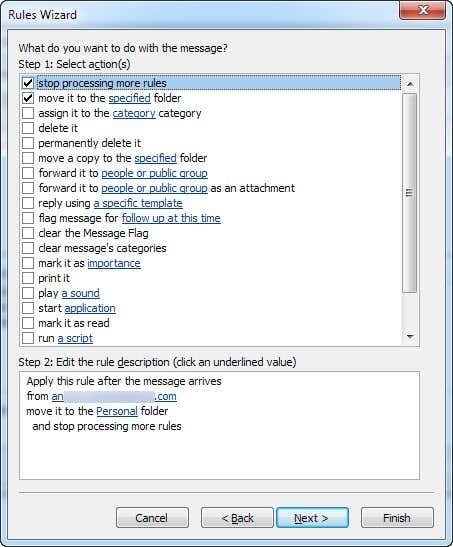The width and height of the screenshot is (453, 547).
Task: Click the sender email address link
Action: (114, 396)
